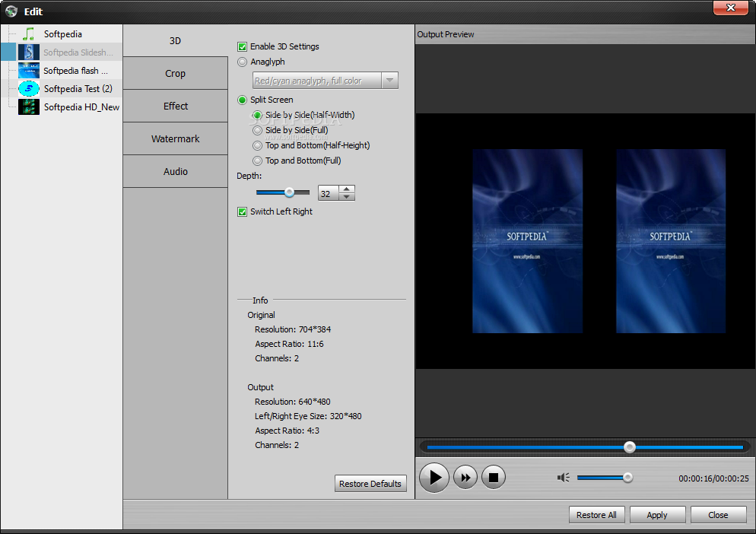Select the Softpedia flash thumbnail icon
The image size is (756, 534).
(28, 71)
